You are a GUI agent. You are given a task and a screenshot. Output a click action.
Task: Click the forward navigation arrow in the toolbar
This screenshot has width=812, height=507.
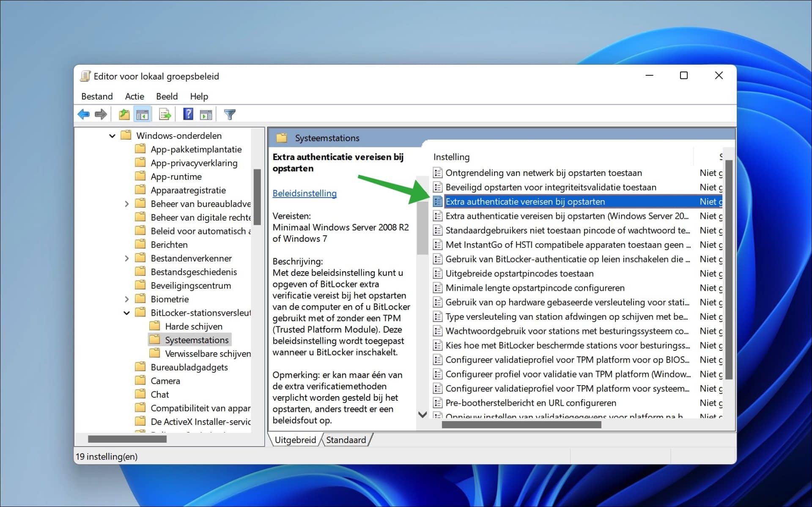click(x=101, y=114)
